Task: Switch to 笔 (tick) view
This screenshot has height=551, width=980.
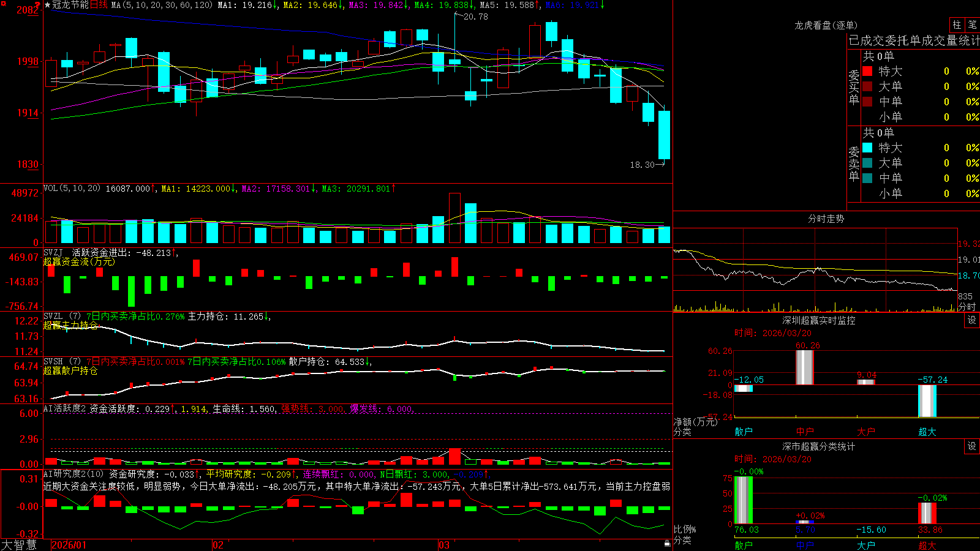Action: 973,25
